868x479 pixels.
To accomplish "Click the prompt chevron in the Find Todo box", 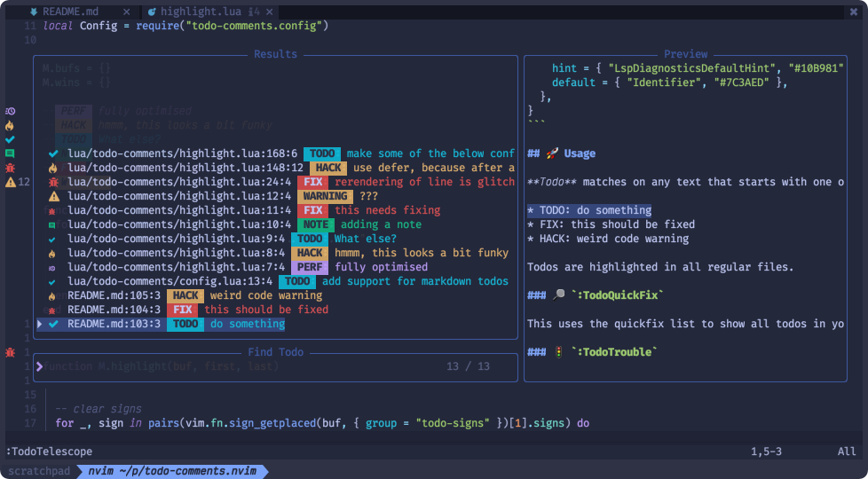I will pyautogui.click(x=39, y=366).
